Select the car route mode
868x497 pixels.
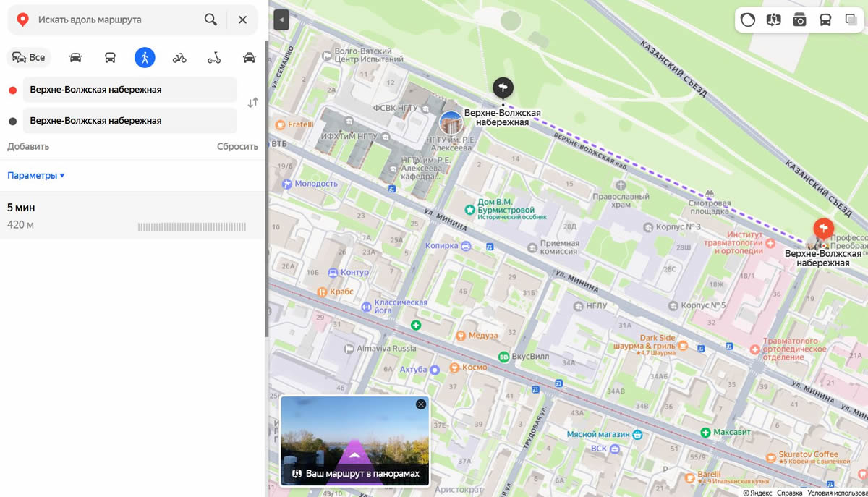75,58
